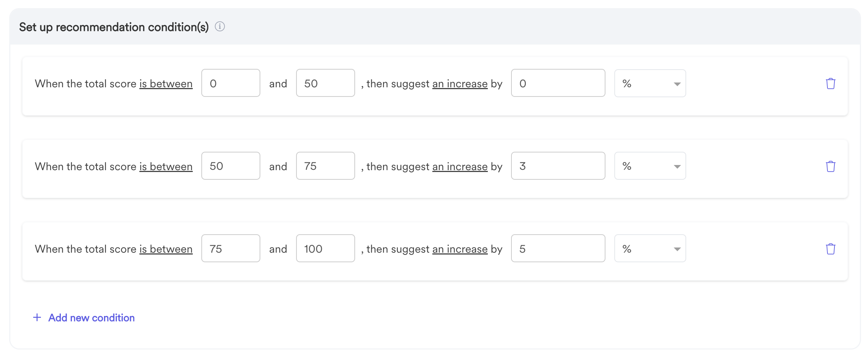Click the plus icon for new condition
The image size is (868, 358).
[37, 317]
